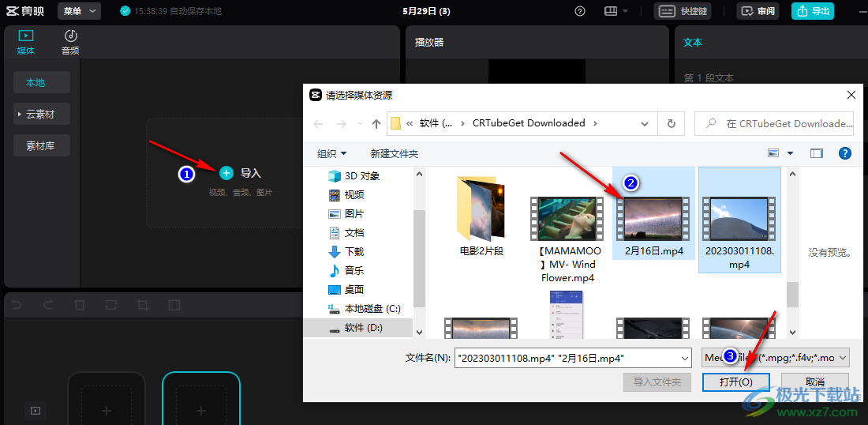This screenshot has height=425, width=868.
Task: Select 3D 对象 in navigation tree
Action: coord(355,176)
